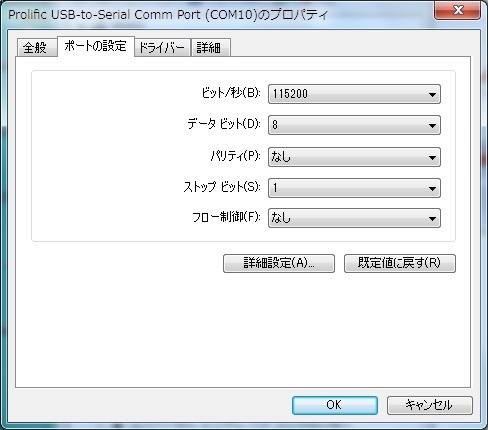Click the パリティ dropdown arrow
488x430 pixels.
(432, 157)
